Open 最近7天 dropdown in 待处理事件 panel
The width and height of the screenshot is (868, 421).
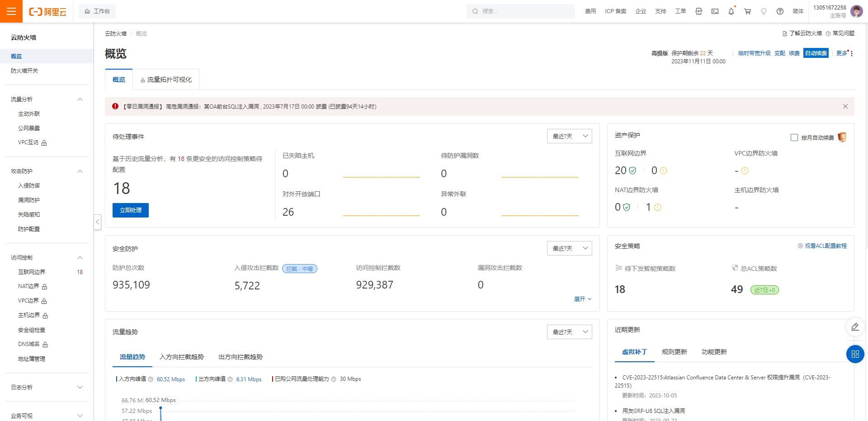pos(569,136)
